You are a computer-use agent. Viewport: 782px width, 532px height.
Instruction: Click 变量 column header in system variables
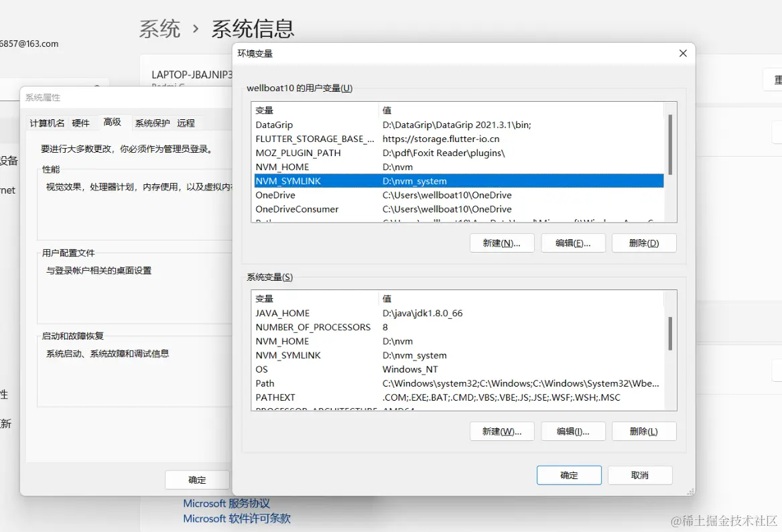[x=315, y=299]
